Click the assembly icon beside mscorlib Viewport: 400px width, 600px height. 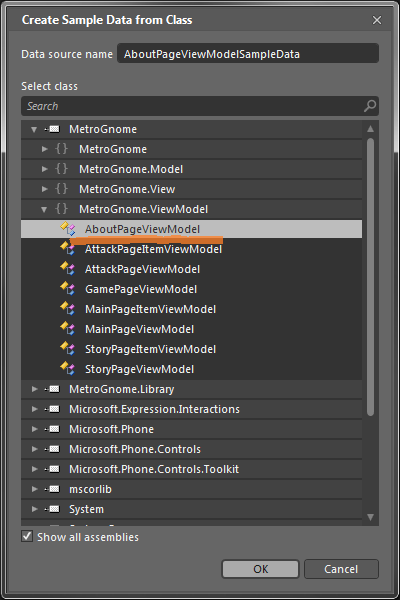(52, 489)
